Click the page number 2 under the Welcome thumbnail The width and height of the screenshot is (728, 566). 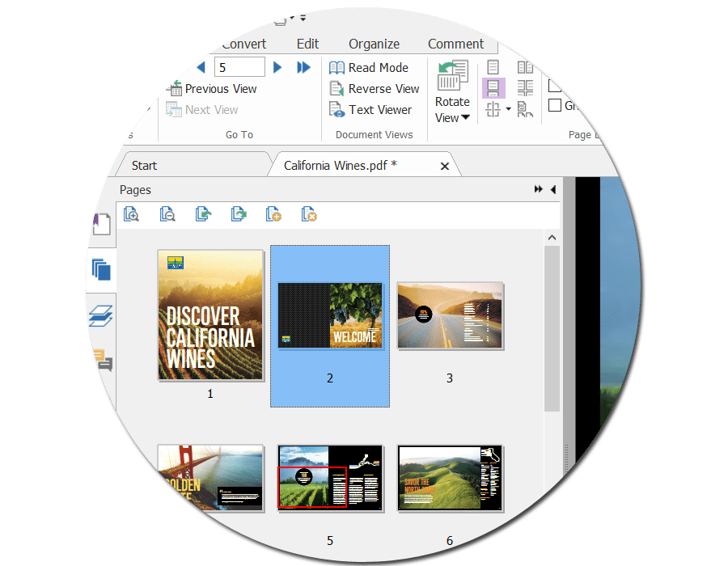pyautogui.click(x=330, y=378)
